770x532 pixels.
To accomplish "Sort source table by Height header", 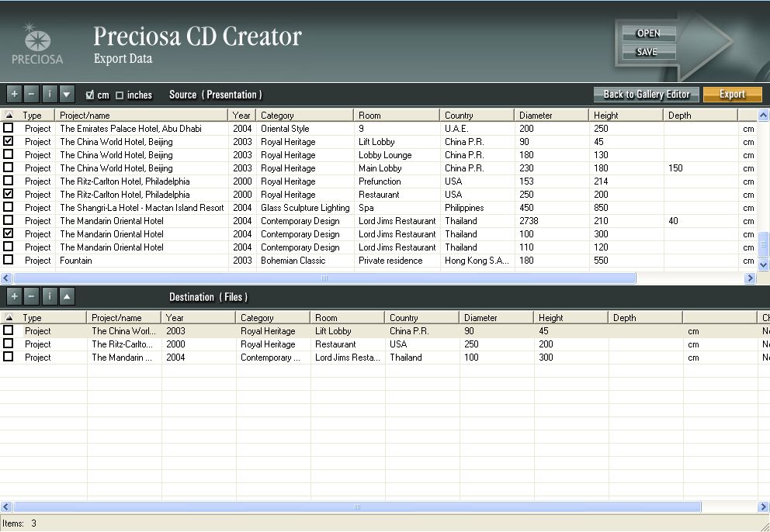I will [x=626, y=116].
